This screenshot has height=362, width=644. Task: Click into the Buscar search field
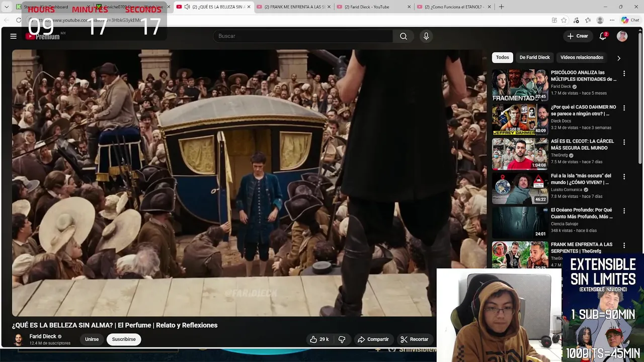pos(303,36)
